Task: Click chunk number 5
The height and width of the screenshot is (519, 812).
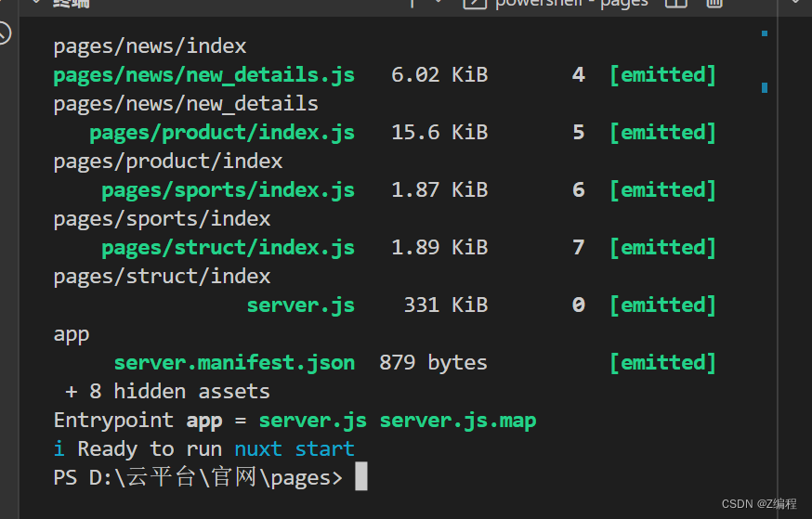Action: 579,133
